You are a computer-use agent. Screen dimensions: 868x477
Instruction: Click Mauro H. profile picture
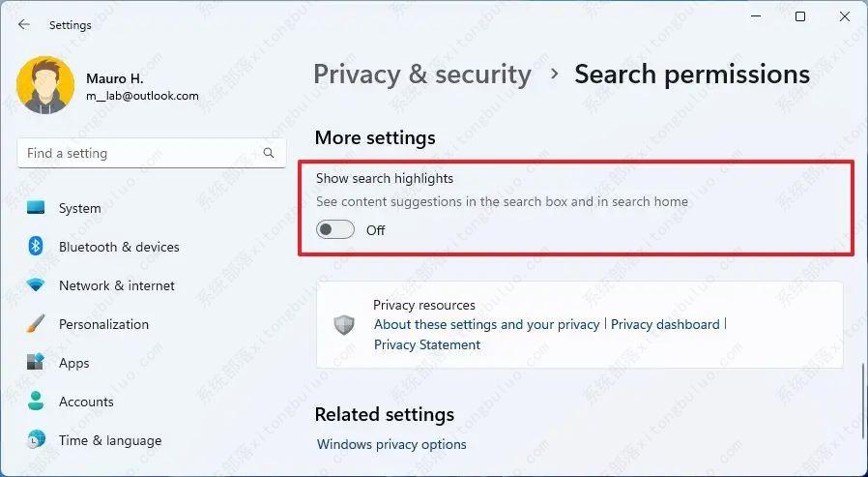[45, 86]
